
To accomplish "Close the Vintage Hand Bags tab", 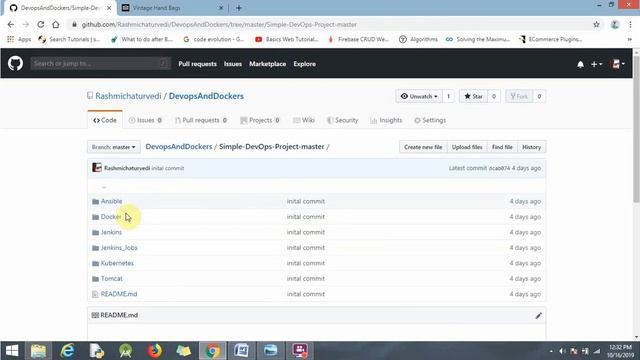I will 221,8.
